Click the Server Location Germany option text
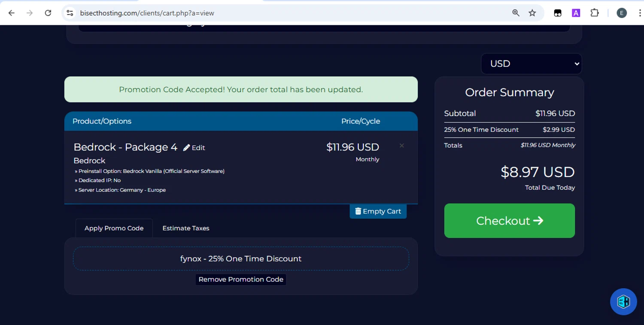The width and height of the screenshot is (644, 325). pyautogui.click(x=120, y=190)
